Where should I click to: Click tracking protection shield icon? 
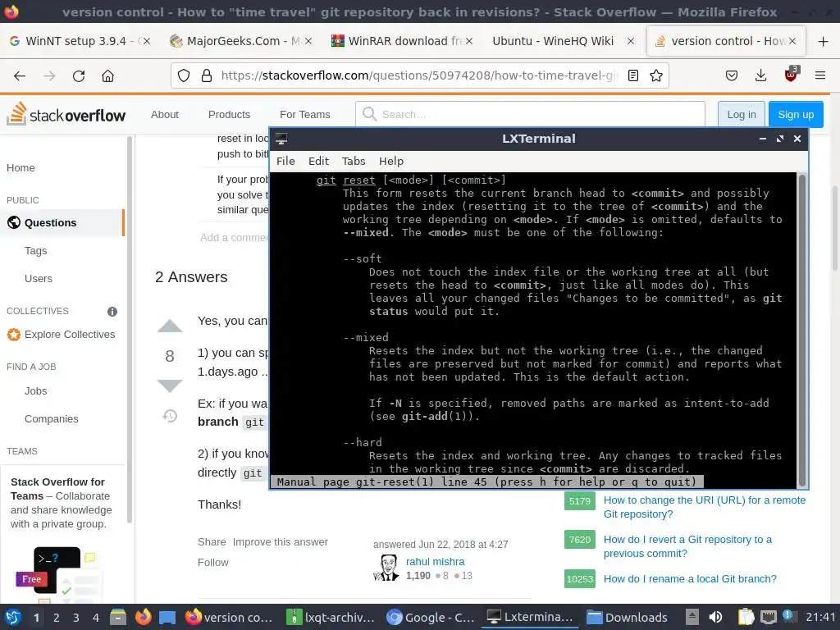coord(184,75)
